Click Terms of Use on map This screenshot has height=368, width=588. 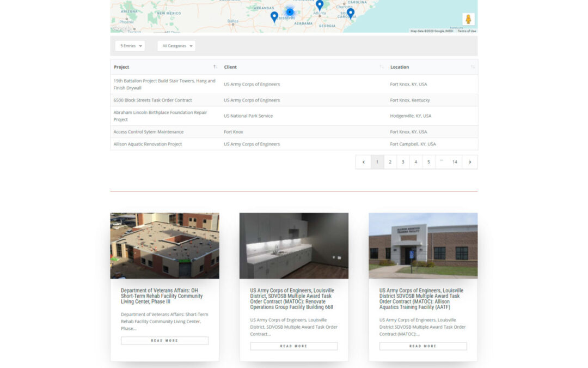(x=467, y=31)
